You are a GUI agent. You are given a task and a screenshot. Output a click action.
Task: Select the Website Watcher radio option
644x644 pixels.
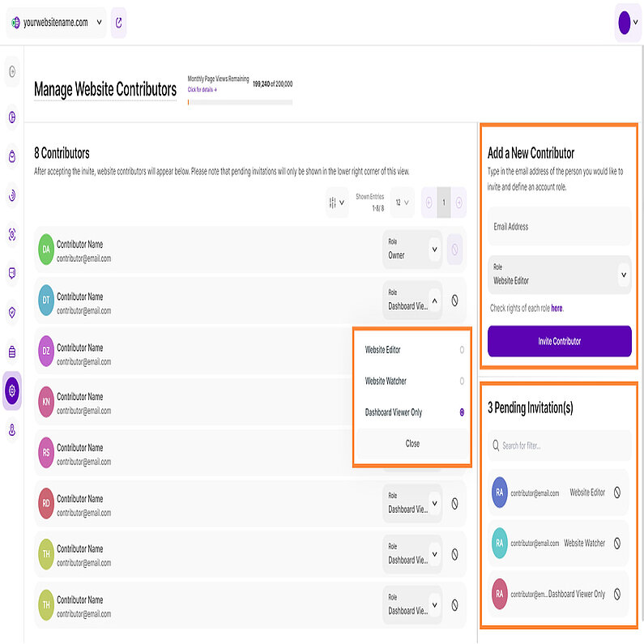point(462,381)
